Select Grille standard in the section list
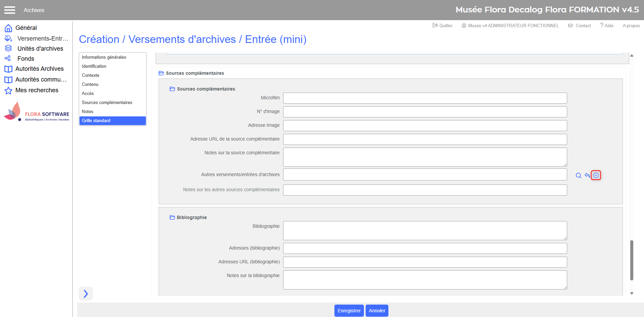 point(112,121)
